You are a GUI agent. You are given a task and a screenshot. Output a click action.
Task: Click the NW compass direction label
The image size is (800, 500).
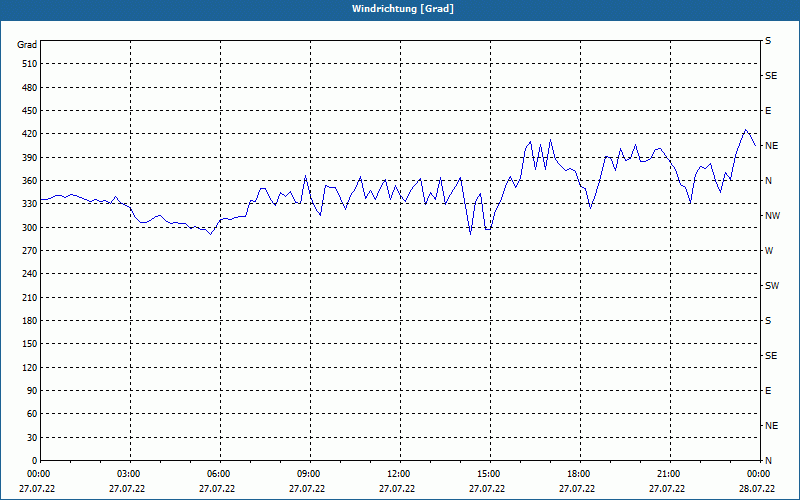coord(772,216)
